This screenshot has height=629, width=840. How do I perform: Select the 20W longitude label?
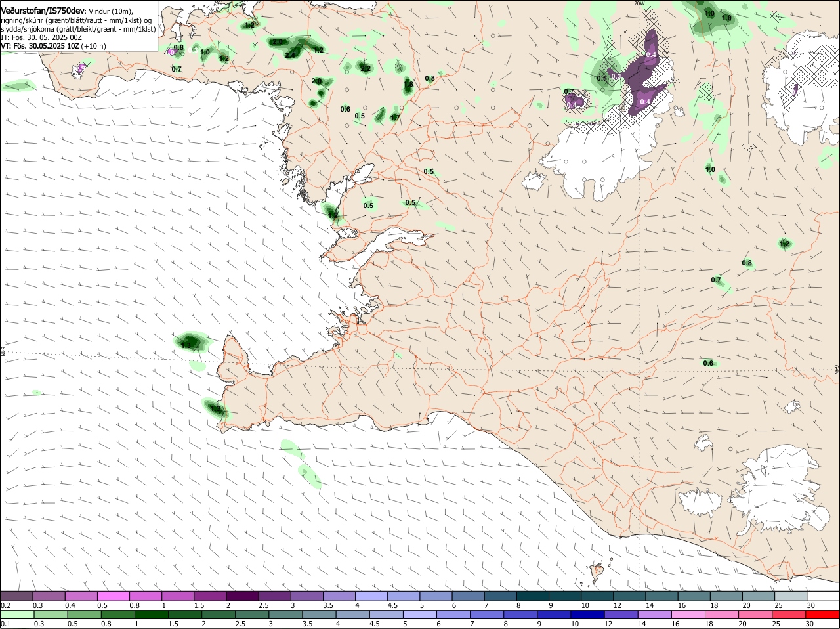(639, 3)
